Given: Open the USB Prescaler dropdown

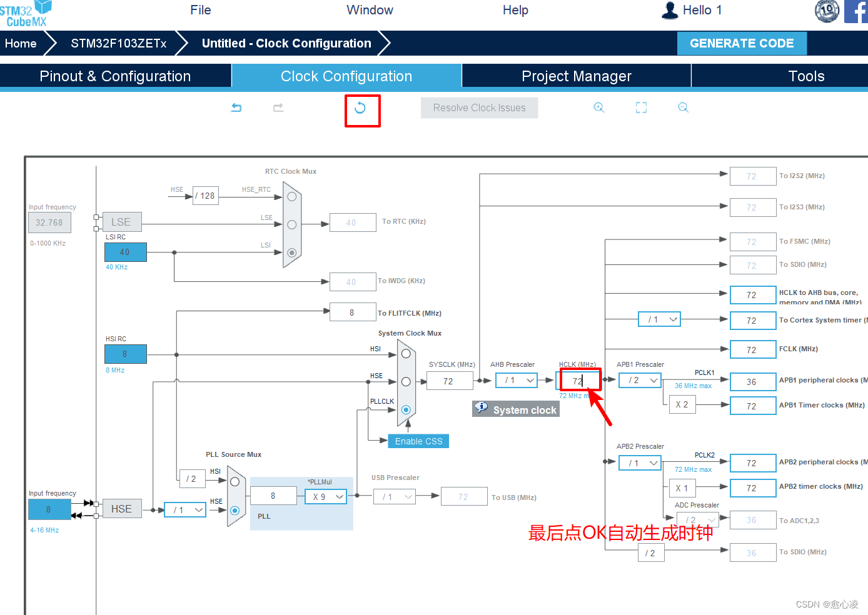Looking at the screenshot, I should [x=394, y=497].
